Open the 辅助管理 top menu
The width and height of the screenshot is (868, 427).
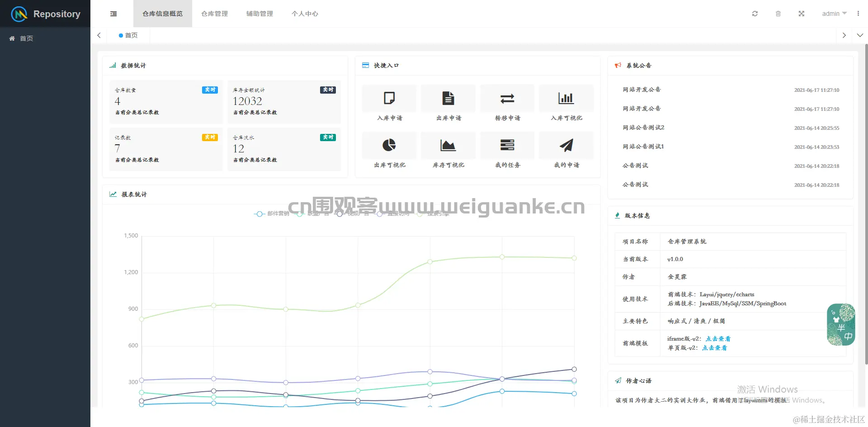click(x=260, y=14)
